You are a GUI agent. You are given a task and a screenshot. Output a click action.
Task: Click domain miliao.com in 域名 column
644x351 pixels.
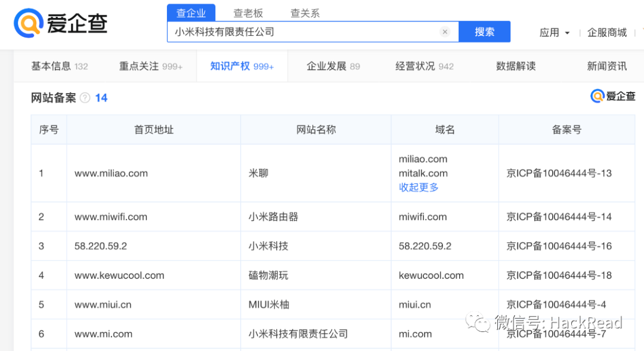pyautogui.click(x=423, y=159)
